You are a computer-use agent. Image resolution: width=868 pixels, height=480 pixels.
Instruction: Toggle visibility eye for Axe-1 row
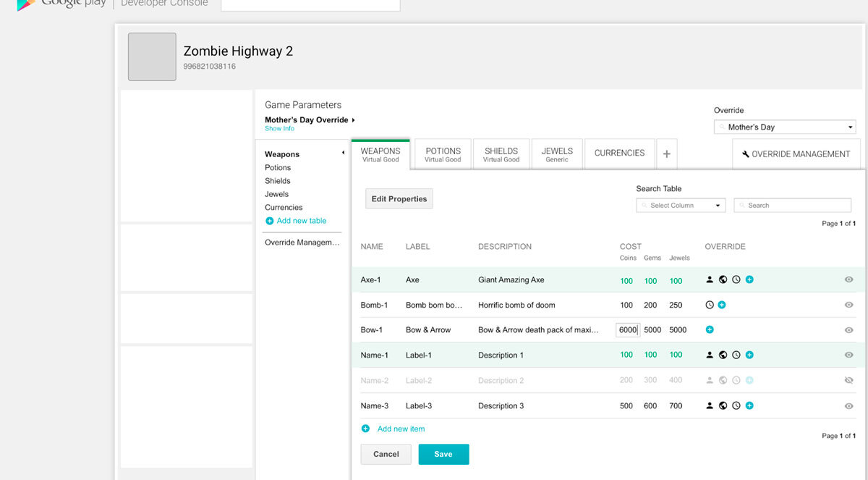[x=848, y=279]
